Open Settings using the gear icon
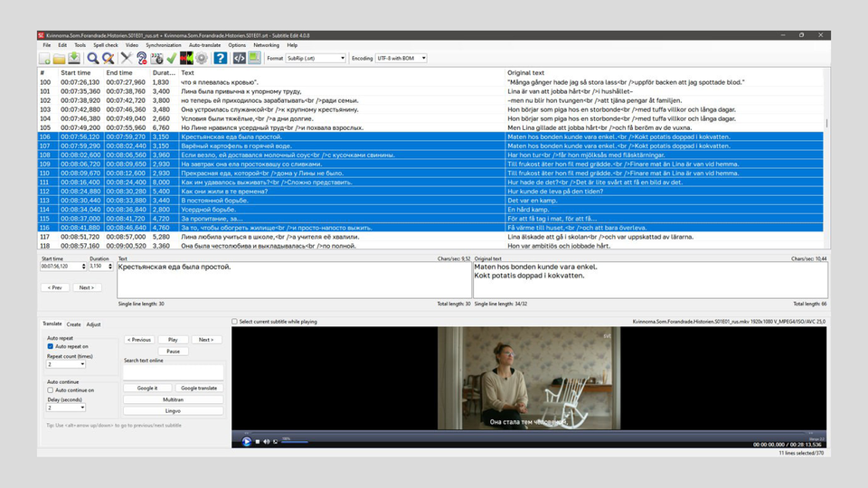The width and height of the screenshot is (868, 488). click(x=202, y=58)
